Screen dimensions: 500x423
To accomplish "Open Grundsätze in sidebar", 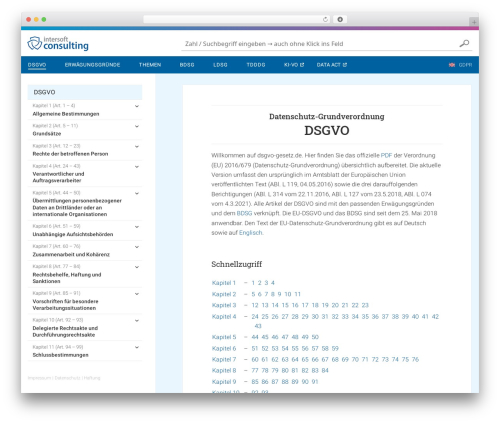I will [47, 134].
